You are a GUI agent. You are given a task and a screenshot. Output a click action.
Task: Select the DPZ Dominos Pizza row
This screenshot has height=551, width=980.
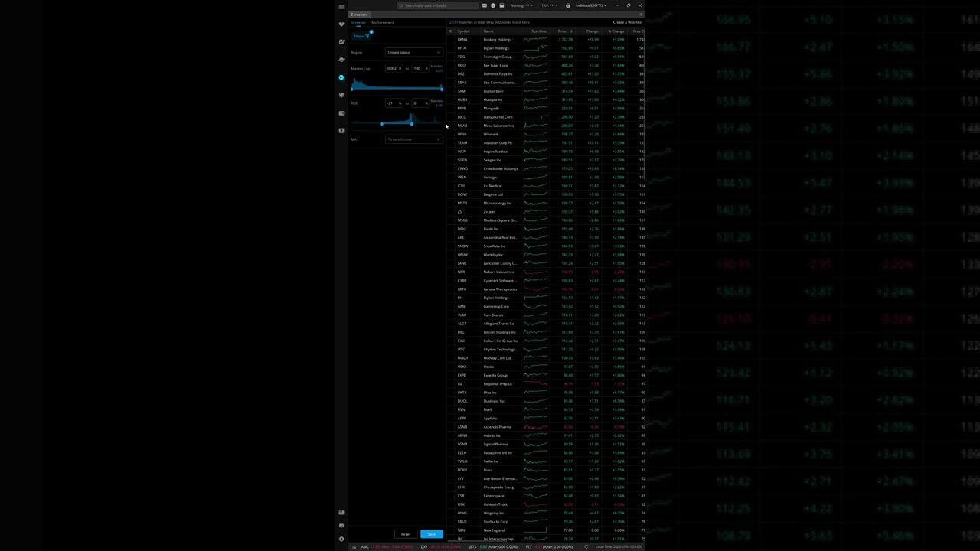[546, 73]
